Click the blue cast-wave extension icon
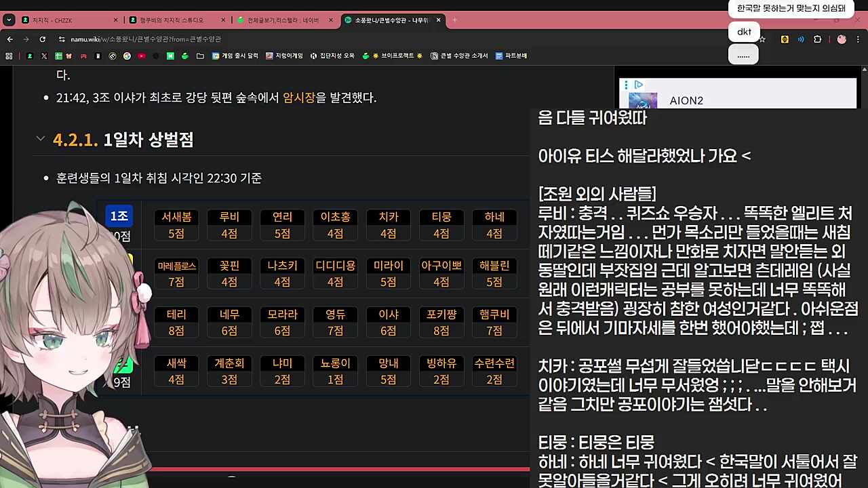 [x=801, y=39]
